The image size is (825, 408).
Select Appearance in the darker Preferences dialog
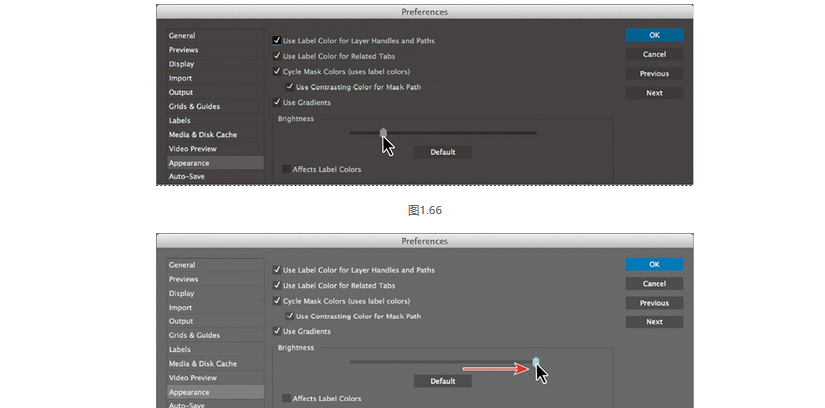tap(215, 163)
